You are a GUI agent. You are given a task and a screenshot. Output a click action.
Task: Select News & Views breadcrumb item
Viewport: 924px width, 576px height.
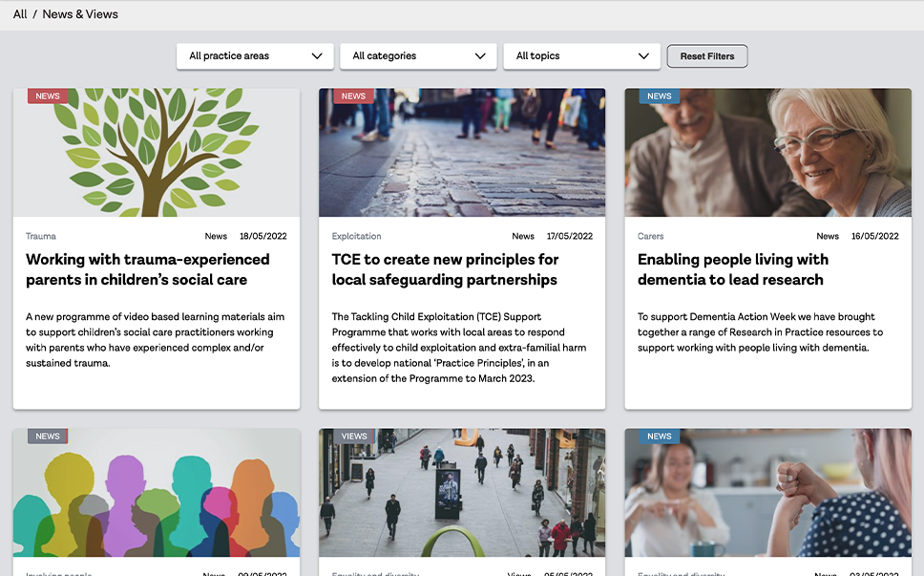tap(80, 14)
